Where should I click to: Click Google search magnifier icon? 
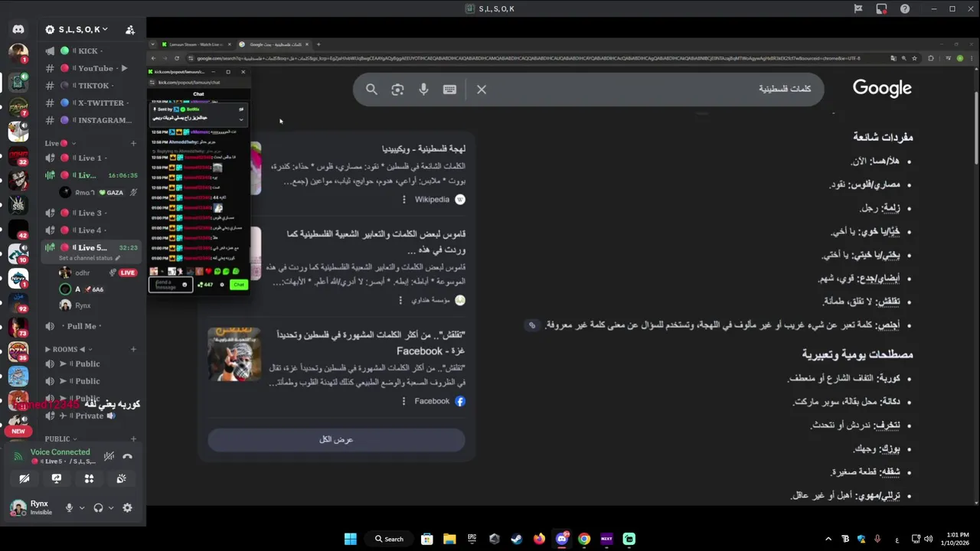tap(371, 90)
